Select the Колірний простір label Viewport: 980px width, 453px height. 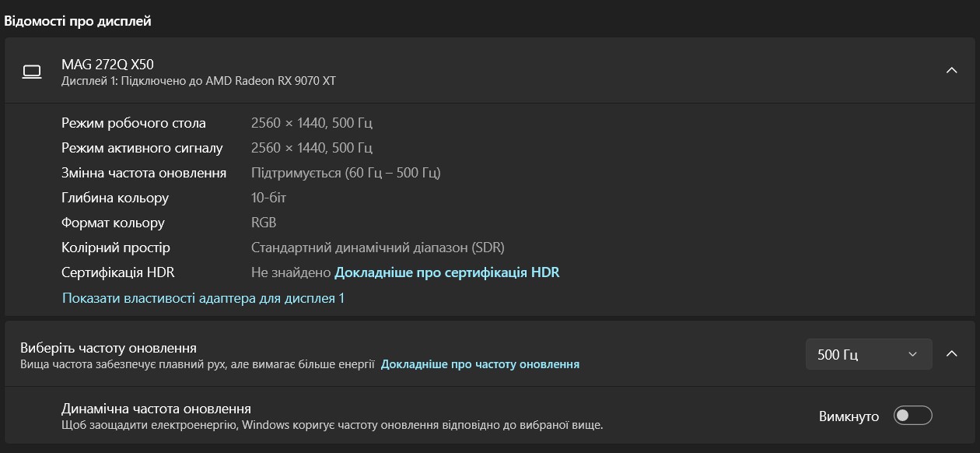pyautogui.click(x=116, y=248)
